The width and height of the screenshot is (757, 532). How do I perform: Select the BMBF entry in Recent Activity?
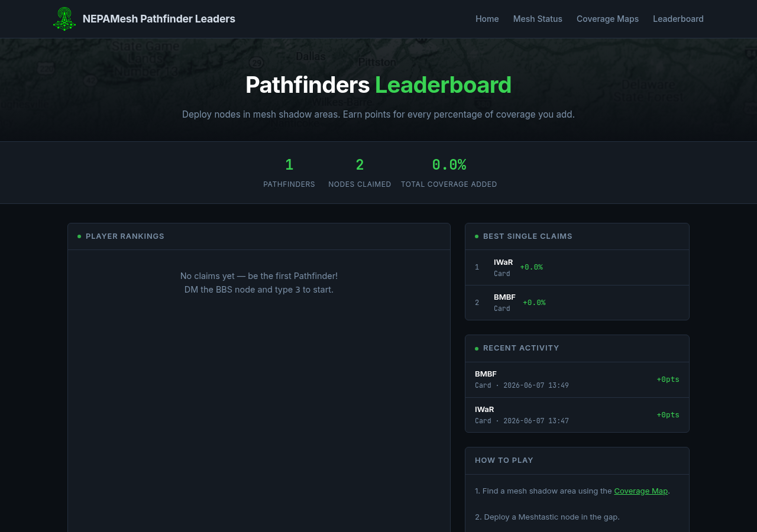[577, 379]
